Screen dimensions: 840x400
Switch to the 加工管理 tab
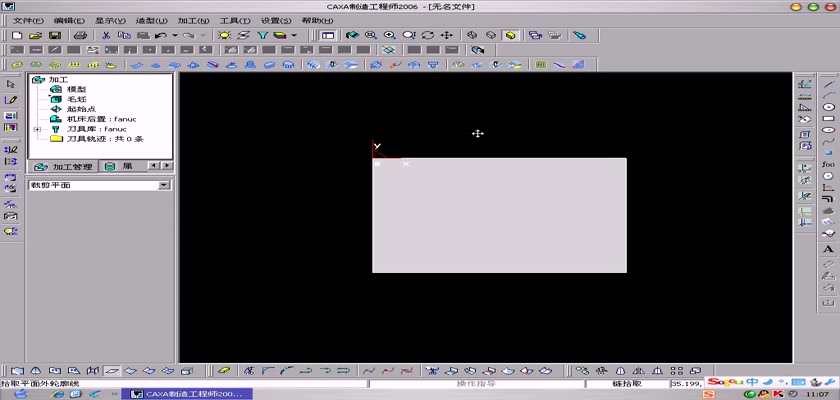pos(63,167)
